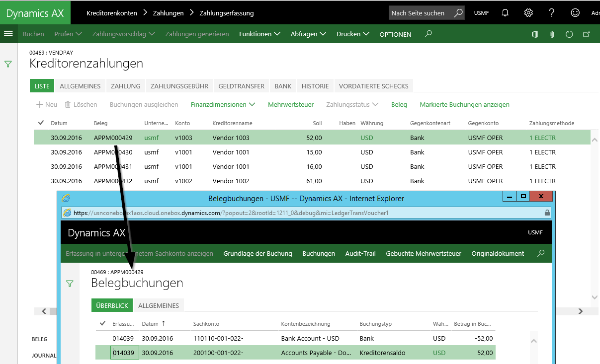This screenshot has height=364, width=600.
Task: Click the paperclip attachments icon
Action: pyautogui.click(x=552, y=34)
